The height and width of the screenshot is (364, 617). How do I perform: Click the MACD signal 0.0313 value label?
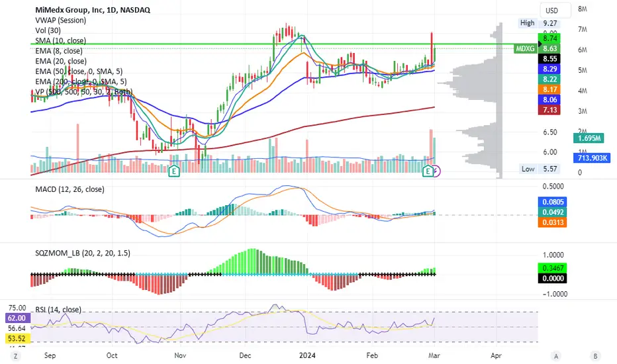click(x=553, y=222)
